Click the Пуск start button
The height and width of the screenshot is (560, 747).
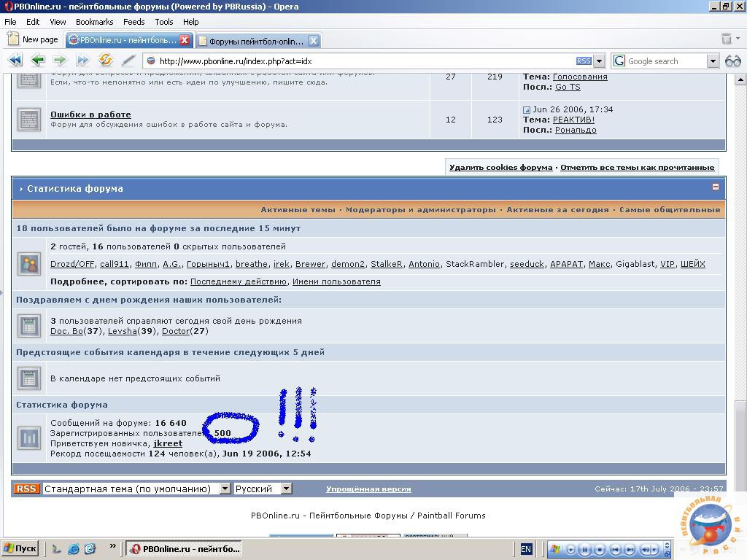coord(20,548)
